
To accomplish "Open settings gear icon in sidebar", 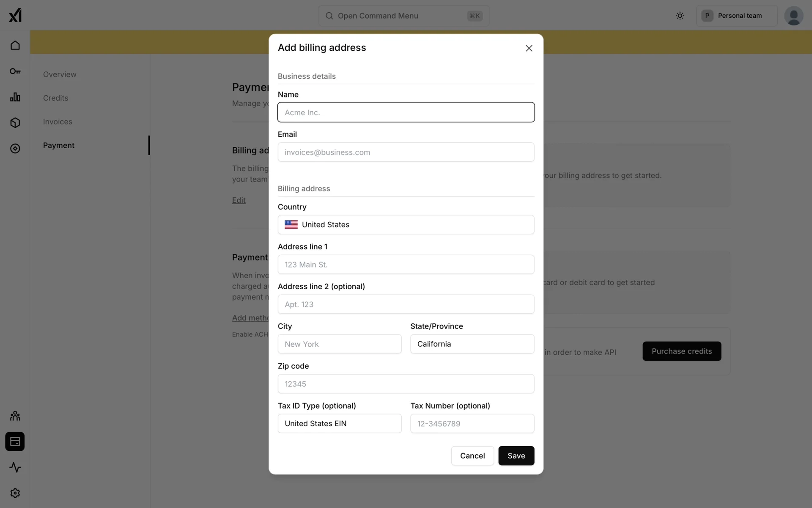I will (15, 493).
